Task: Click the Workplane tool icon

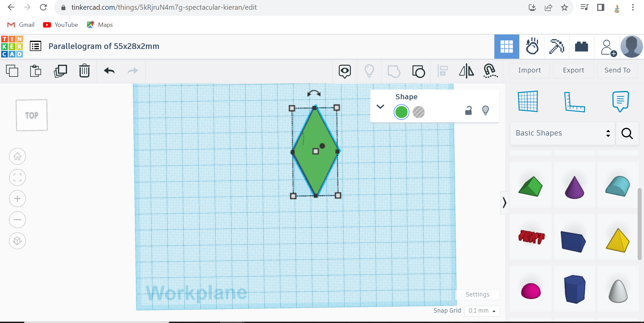Action: (x=528, y=101)
